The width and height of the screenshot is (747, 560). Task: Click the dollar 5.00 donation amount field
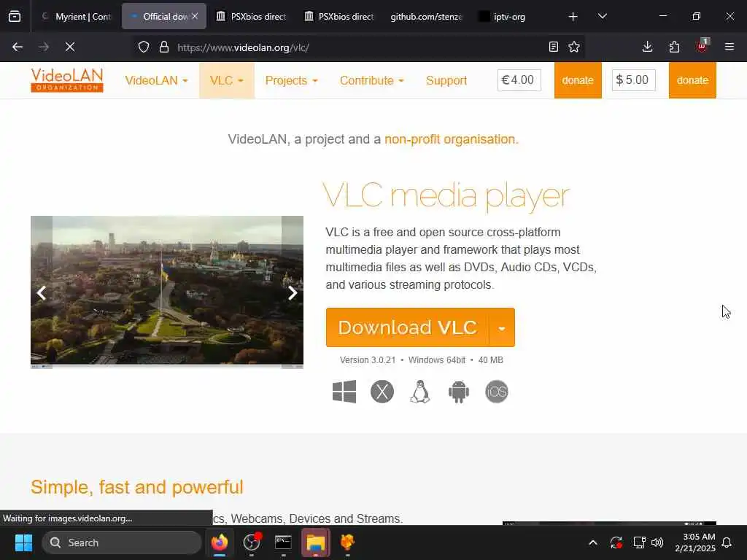click(634, 80)
